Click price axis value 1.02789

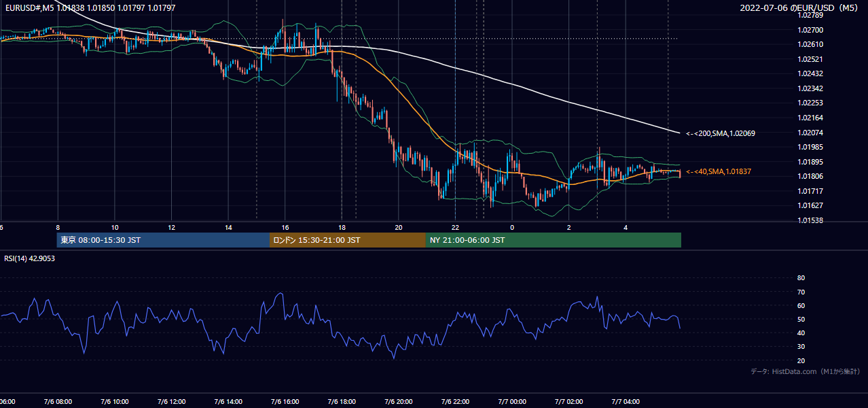(x=810, y=15)
